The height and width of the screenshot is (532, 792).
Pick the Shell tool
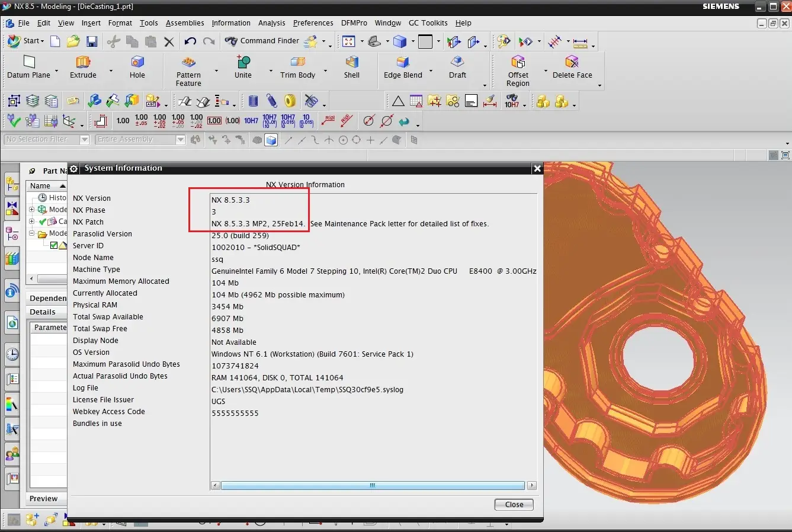click(352, 67)
